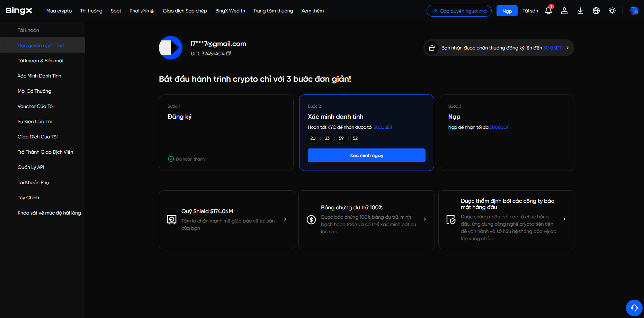Open Giao dịch Sao chép menu
This screenshot has height=318, width=644.
coord(185,11)
